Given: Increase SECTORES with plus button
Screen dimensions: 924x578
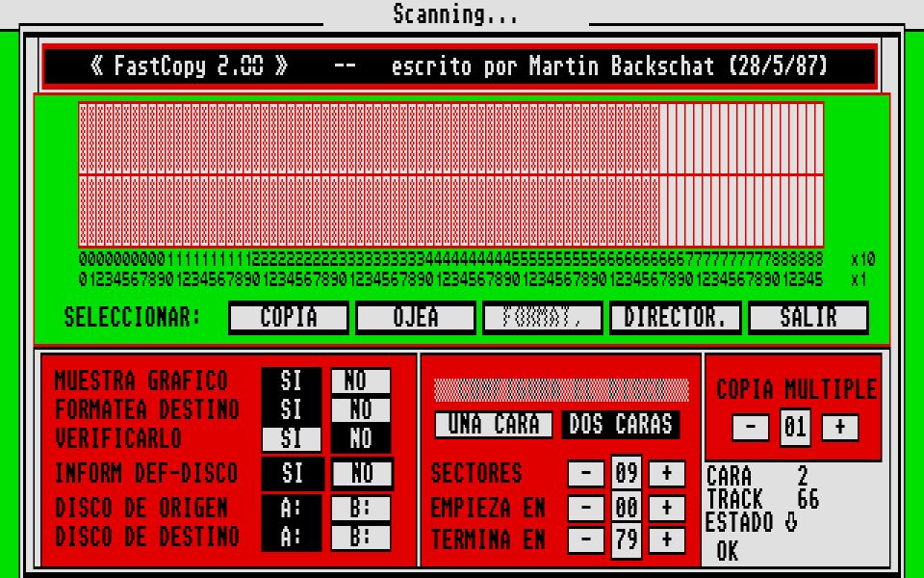Looking at the screenshot, I should tap(667, 474).
